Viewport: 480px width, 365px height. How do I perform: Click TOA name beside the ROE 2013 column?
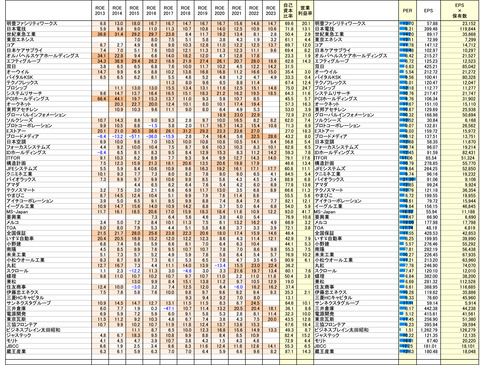click(11, 228)
